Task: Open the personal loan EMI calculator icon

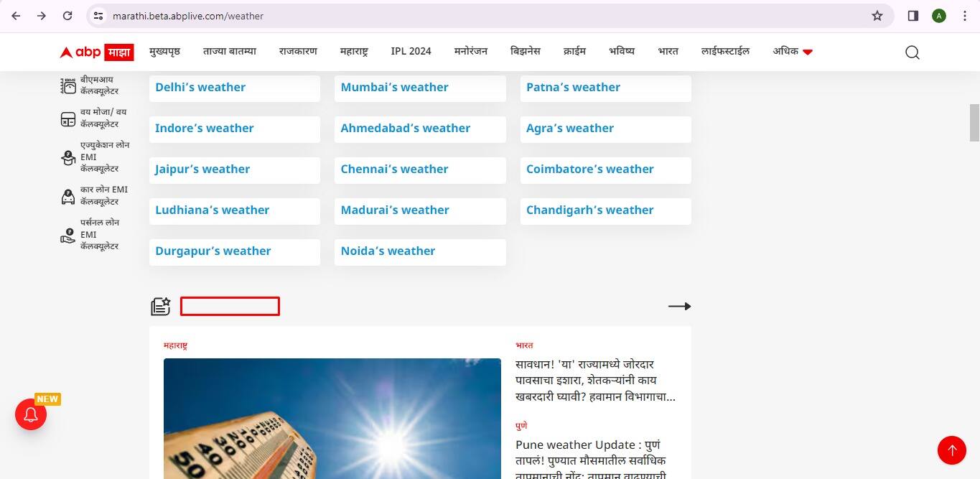Action: click(x=68, y=235)
